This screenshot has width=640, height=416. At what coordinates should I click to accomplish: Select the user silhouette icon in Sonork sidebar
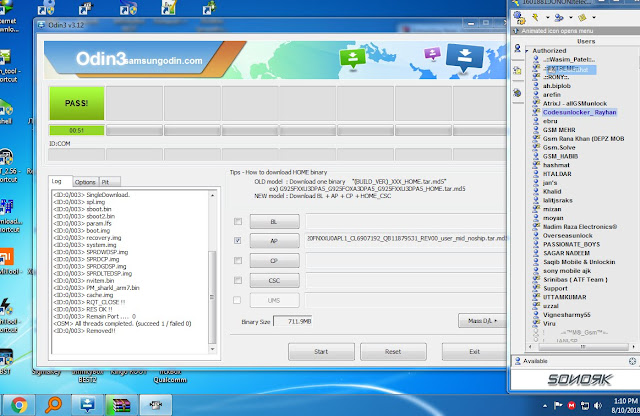518,48
